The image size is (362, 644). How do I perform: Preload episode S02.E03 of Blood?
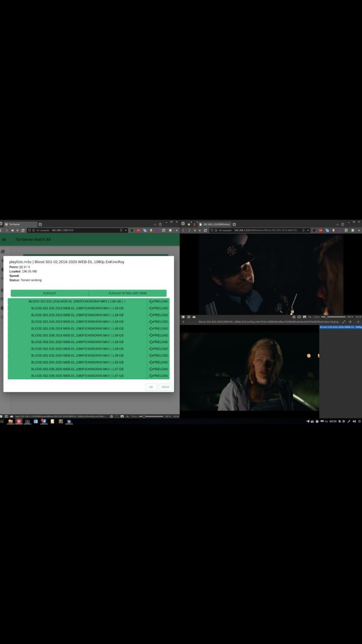click(158, 355)
